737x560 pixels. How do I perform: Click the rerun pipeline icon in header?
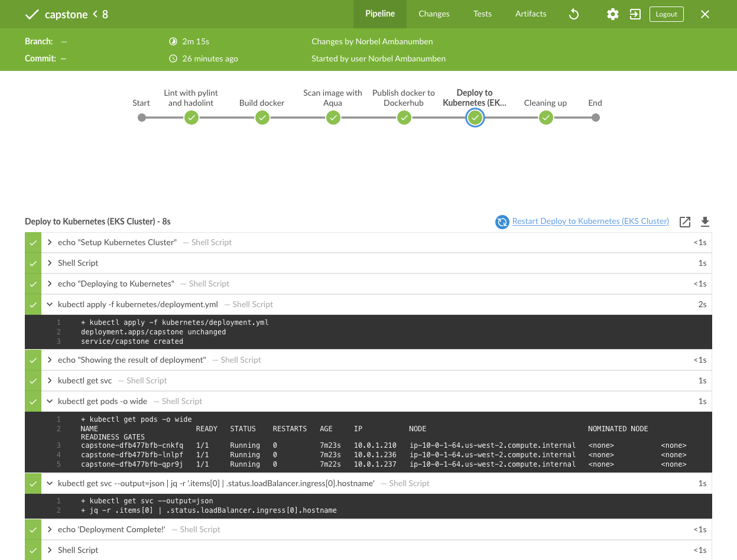click(x=573, y=14)
